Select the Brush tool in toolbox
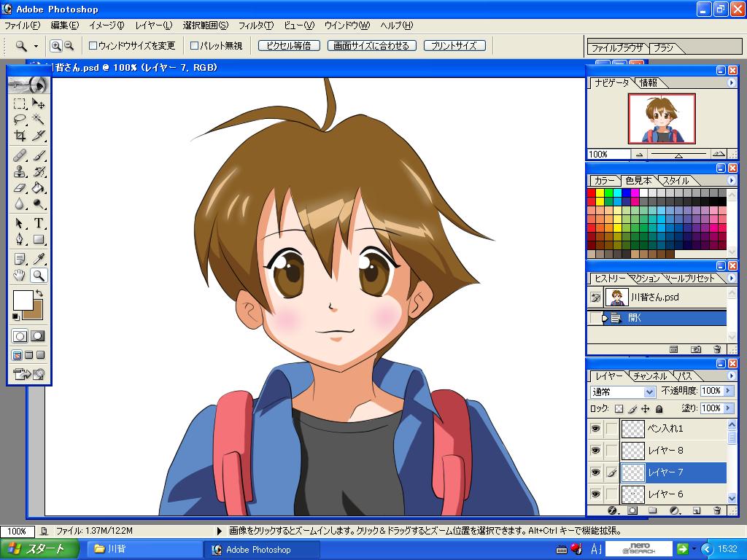The image size is (747, 560). [x=38, y=155]
